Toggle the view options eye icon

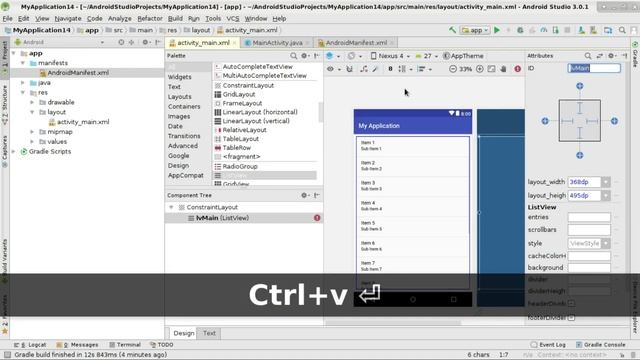point(331,69)
